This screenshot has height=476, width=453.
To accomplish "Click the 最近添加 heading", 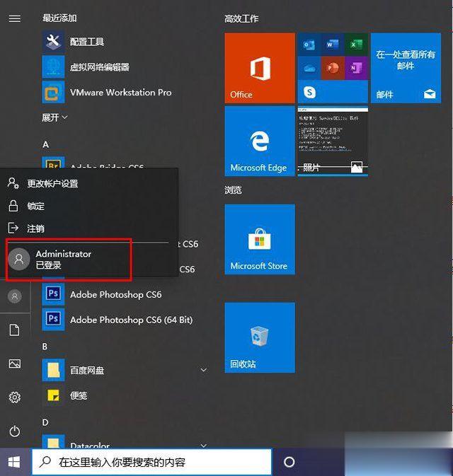I will click(59, 18).
